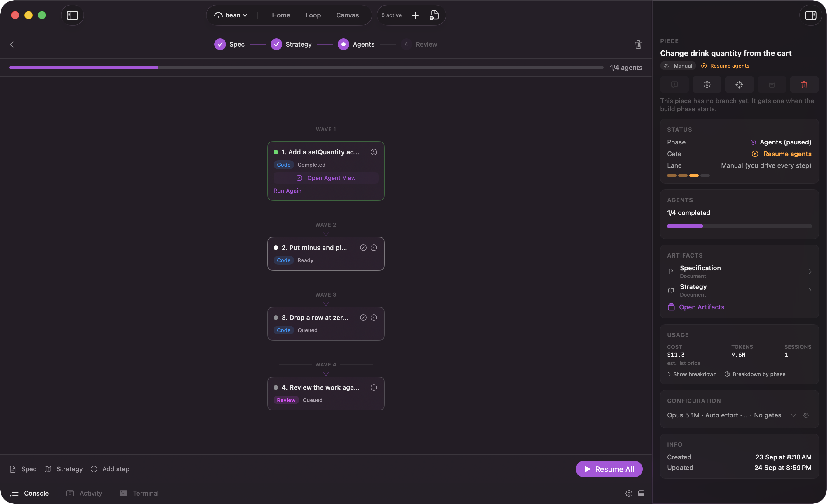The image size is (827, 504).
Task: Select the Agents step in stepper
Action: pos(356,44)
